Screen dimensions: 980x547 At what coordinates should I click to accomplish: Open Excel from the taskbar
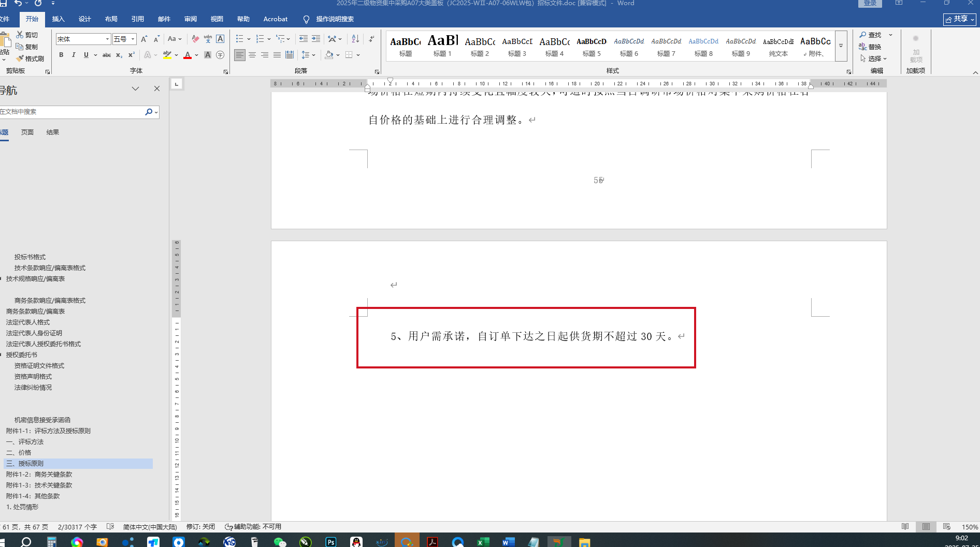tap(483, 542)
